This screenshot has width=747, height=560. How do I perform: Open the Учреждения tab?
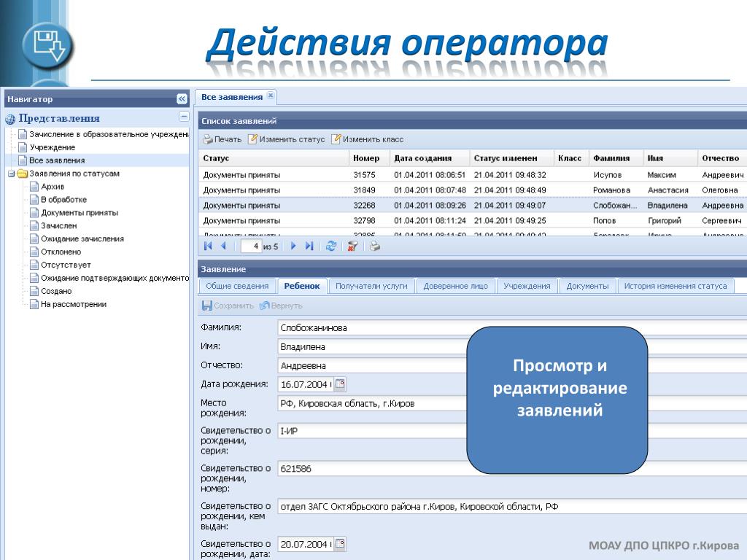click(x=527, y=286)
